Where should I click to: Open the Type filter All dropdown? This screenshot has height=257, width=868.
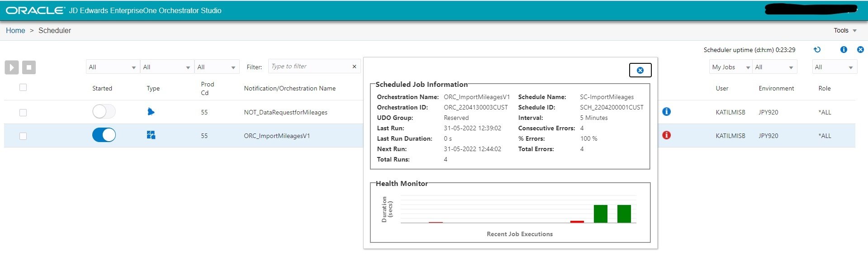[167, 67]
